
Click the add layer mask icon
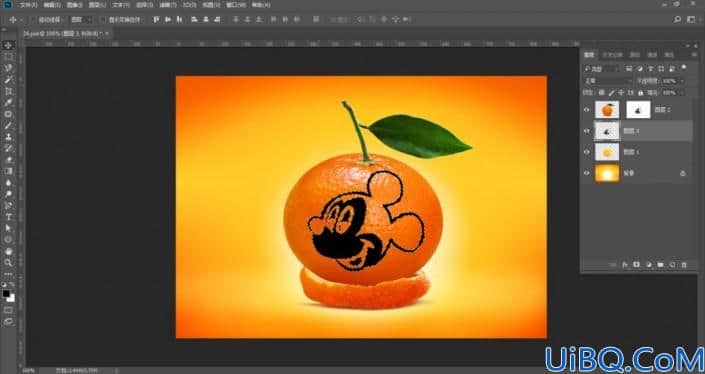[x=637, y=265]
